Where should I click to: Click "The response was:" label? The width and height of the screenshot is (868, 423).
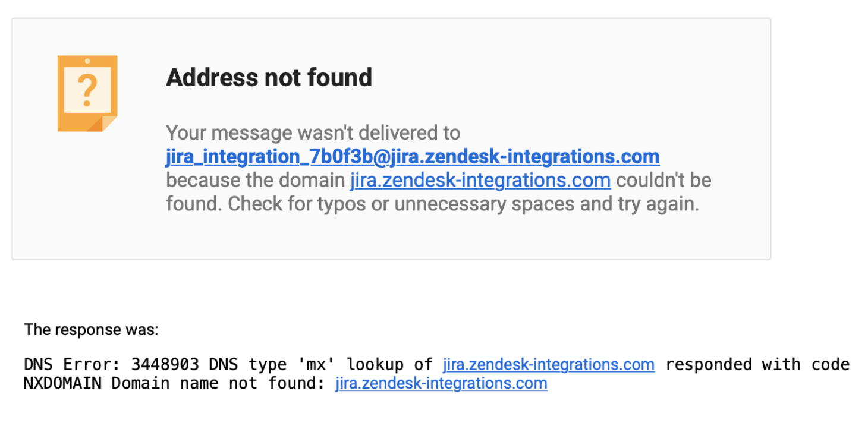[91, 330]
